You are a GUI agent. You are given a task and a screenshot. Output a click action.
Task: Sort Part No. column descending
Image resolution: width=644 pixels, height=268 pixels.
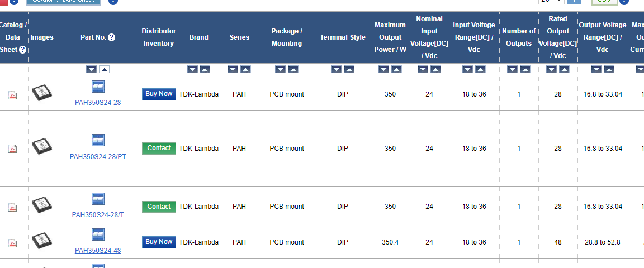[x=91, y=69]
